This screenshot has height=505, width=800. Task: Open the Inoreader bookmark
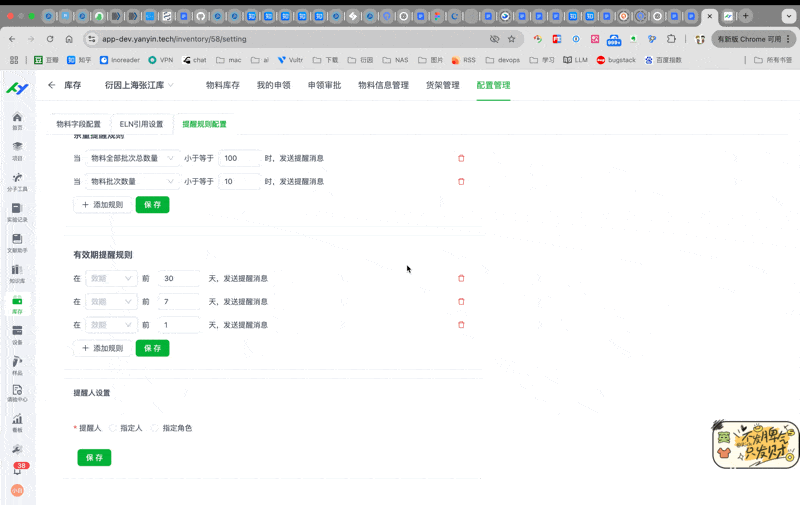point(120,60)
